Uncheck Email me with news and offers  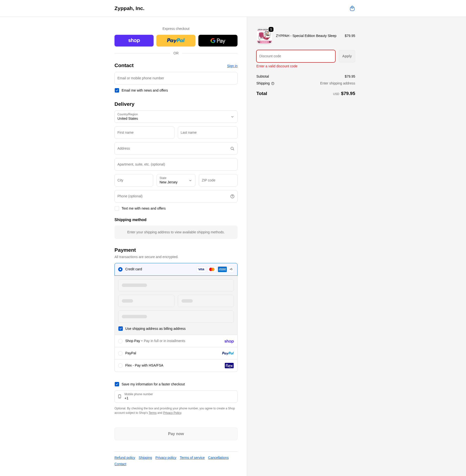click(117, 90)
